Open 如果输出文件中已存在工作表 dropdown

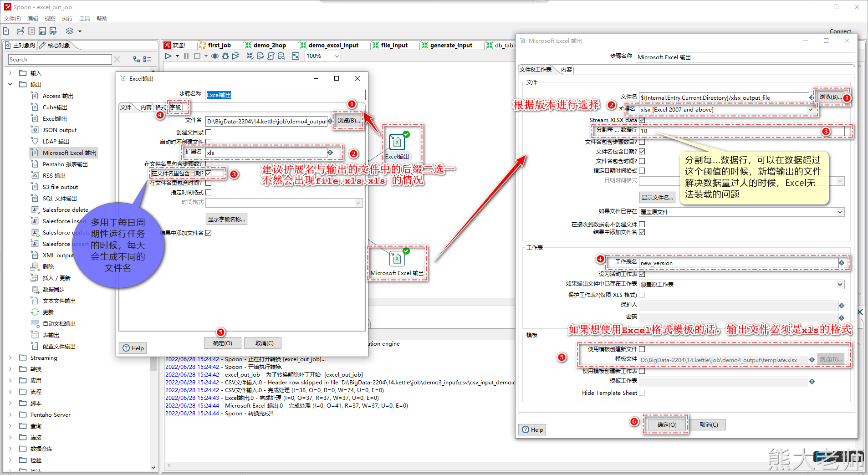(840, 284)
